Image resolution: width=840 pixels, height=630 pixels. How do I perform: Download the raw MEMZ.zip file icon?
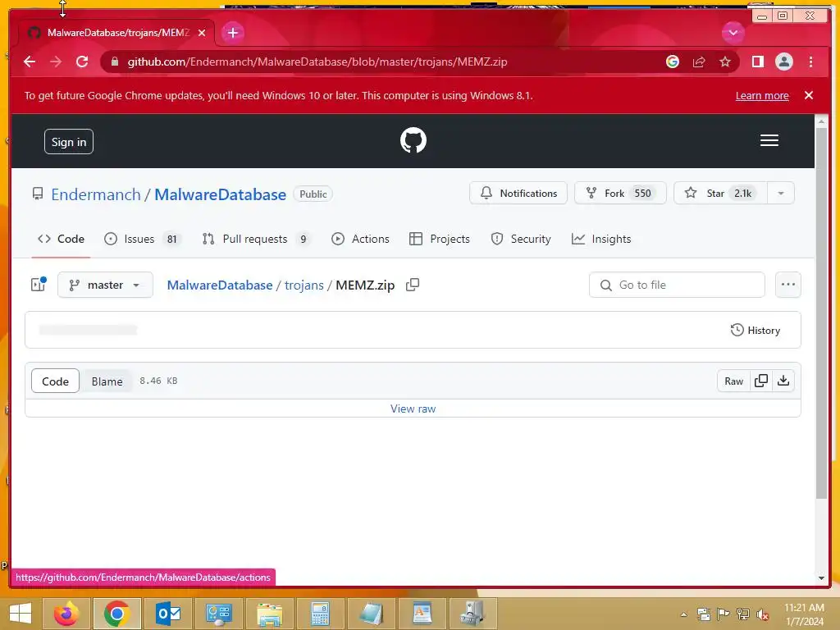783,381
